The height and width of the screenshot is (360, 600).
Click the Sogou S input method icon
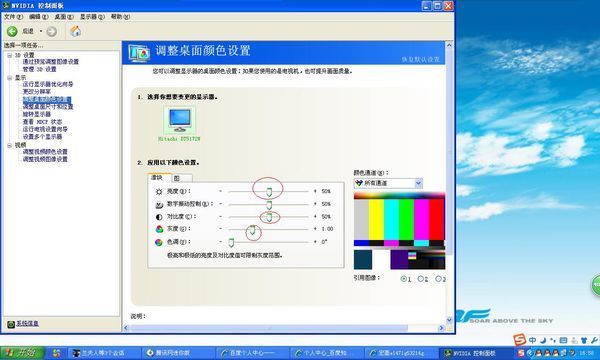click(520, 339)
